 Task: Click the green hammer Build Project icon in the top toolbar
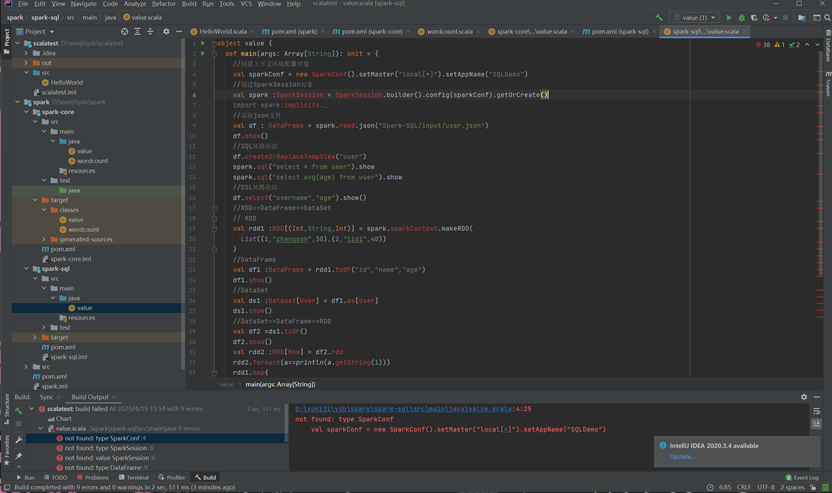[x=659, y=18]
